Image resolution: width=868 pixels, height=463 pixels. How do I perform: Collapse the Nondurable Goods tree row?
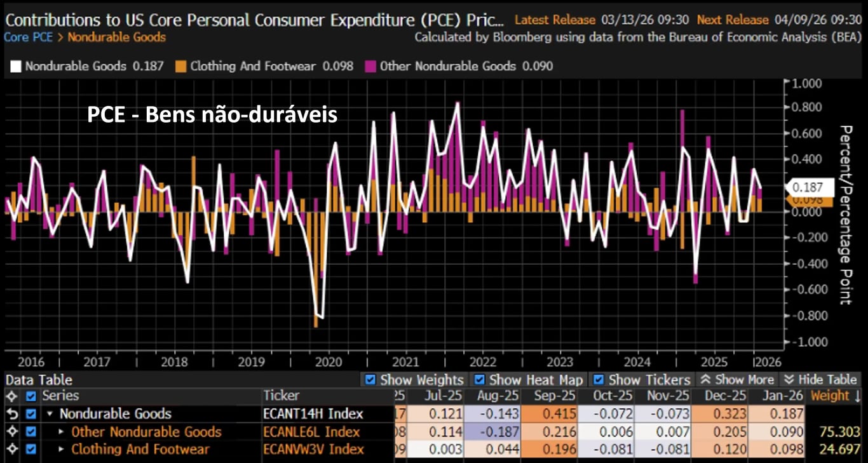tap(50, 414)
